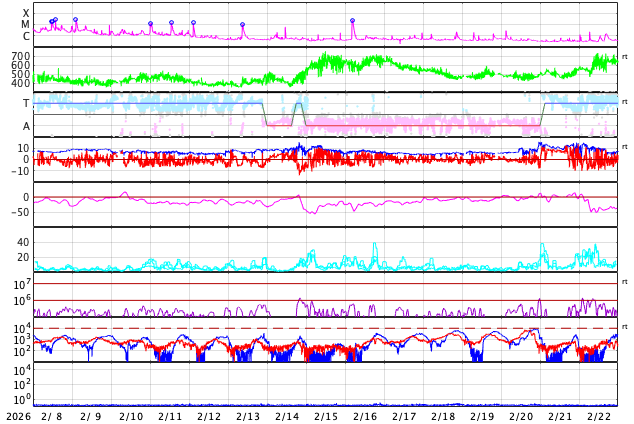Click the 'rt' tag beside the T/A sector panel

click(x=625, y=101)
